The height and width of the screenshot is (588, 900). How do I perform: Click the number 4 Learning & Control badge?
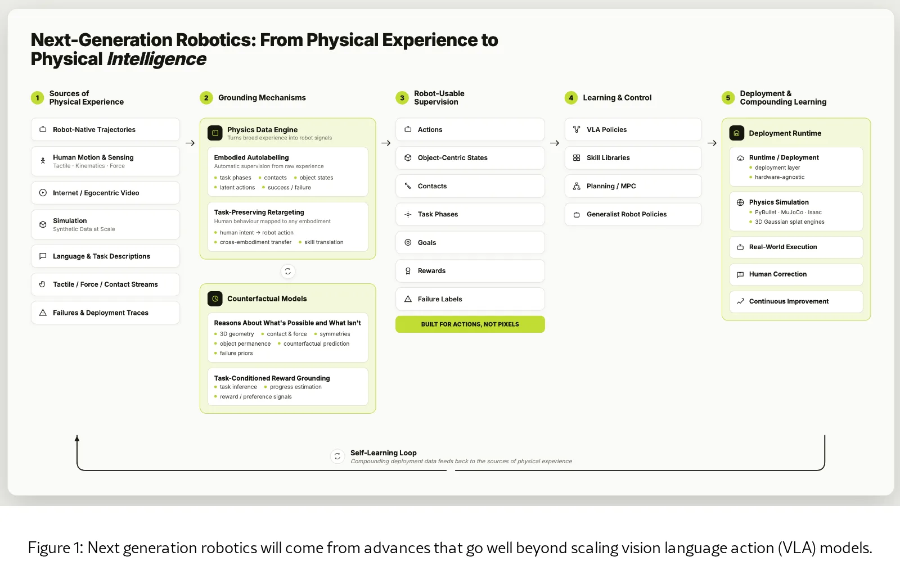pyautogui.click(x=571, y=98)
